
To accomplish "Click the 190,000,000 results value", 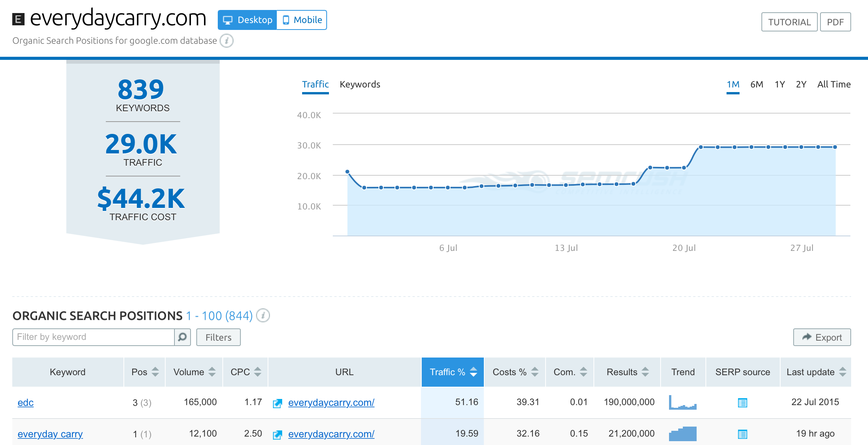I will (x=629, y=402).
